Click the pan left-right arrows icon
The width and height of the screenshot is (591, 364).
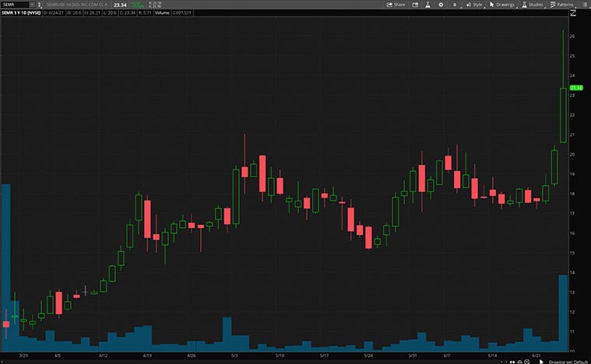[512, 362]
